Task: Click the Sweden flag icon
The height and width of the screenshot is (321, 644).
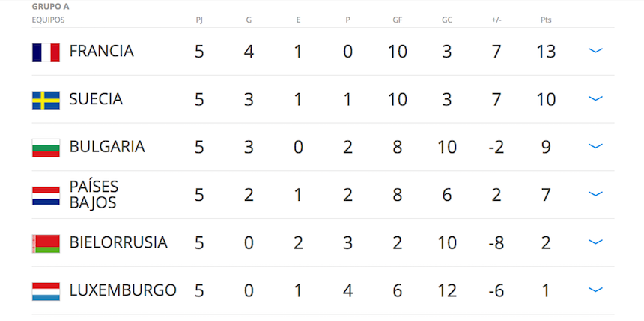Action: click(x=46, y=100)
